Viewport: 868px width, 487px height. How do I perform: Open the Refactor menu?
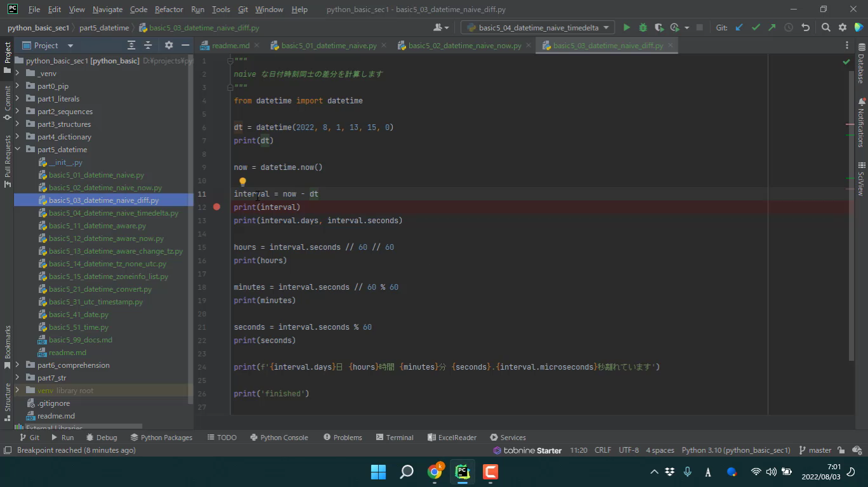(169, 10)
